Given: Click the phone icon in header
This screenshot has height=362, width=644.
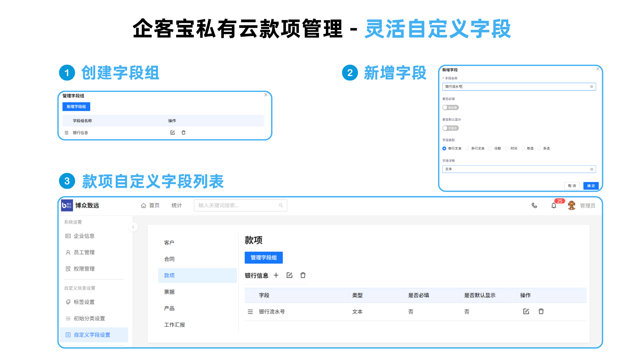Looking at the screenshot, I should [x=534, y=205].
